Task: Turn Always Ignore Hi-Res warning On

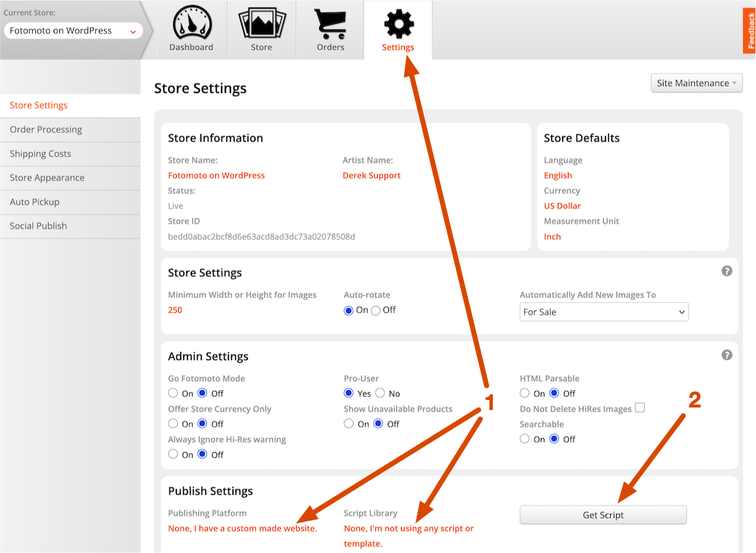Action: pyautogui.click(x=173, y=454)
